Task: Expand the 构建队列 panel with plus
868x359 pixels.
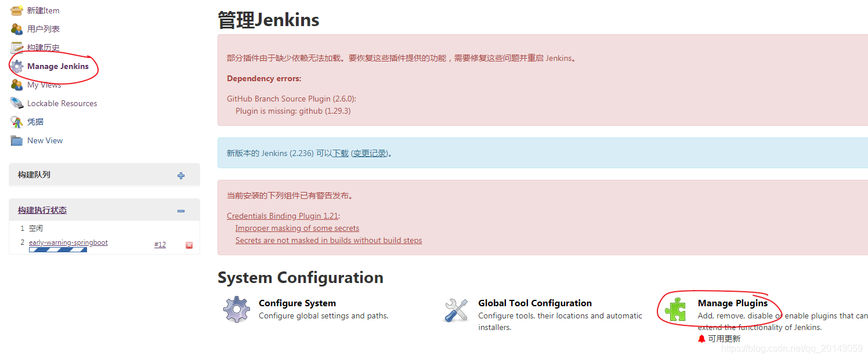Action: point(181,175)
